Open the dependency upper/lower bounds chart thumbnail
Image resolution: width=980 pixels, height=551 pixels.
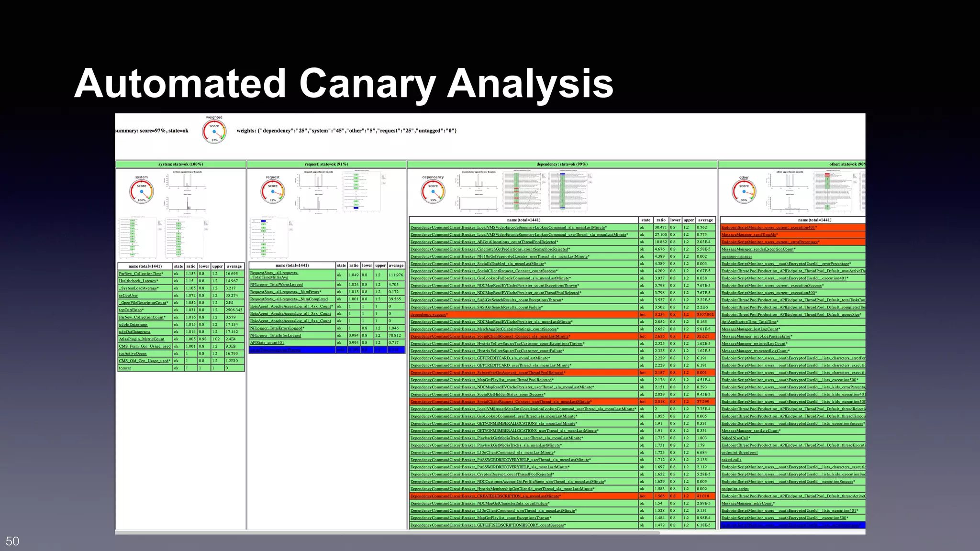point(479,181)
